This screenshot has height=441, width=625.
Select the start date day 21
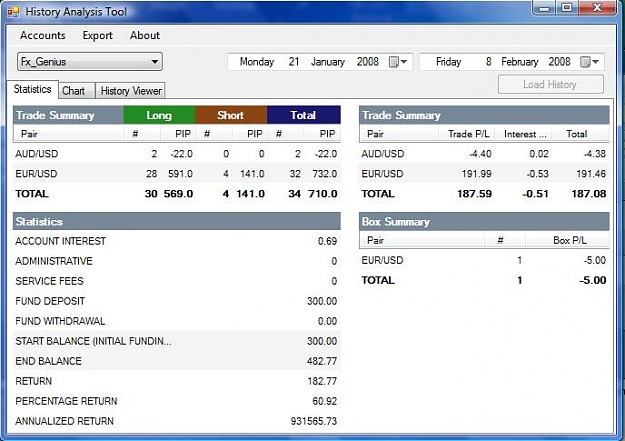[294, 62]
